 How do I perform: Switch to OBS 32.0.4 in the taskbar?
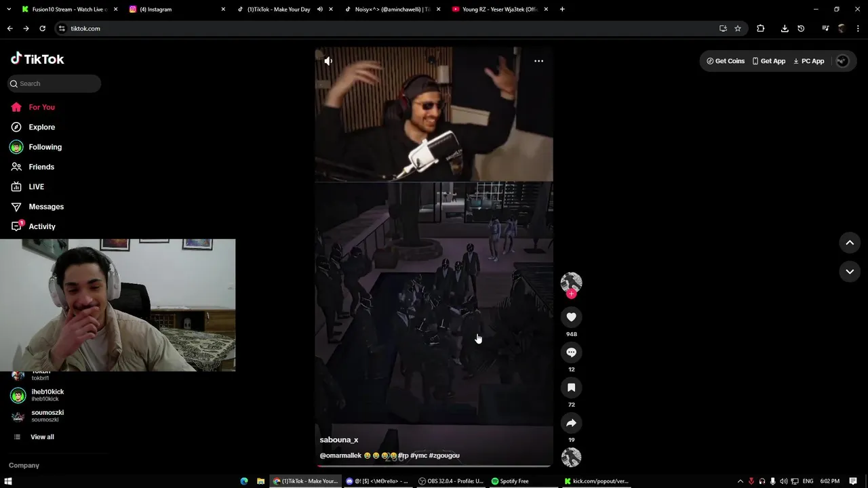451,481
